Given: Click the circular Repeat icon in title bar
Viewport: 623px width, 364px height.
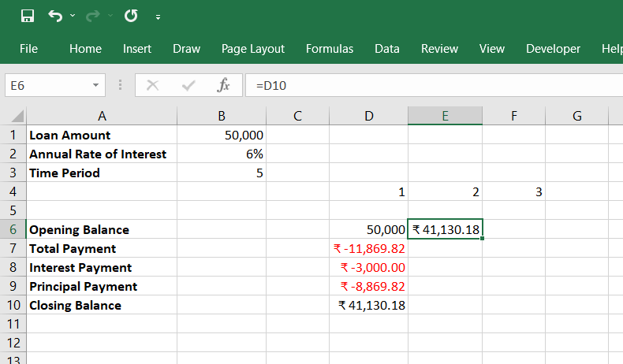Looking at the screenshot, I should tap(131, 16).
